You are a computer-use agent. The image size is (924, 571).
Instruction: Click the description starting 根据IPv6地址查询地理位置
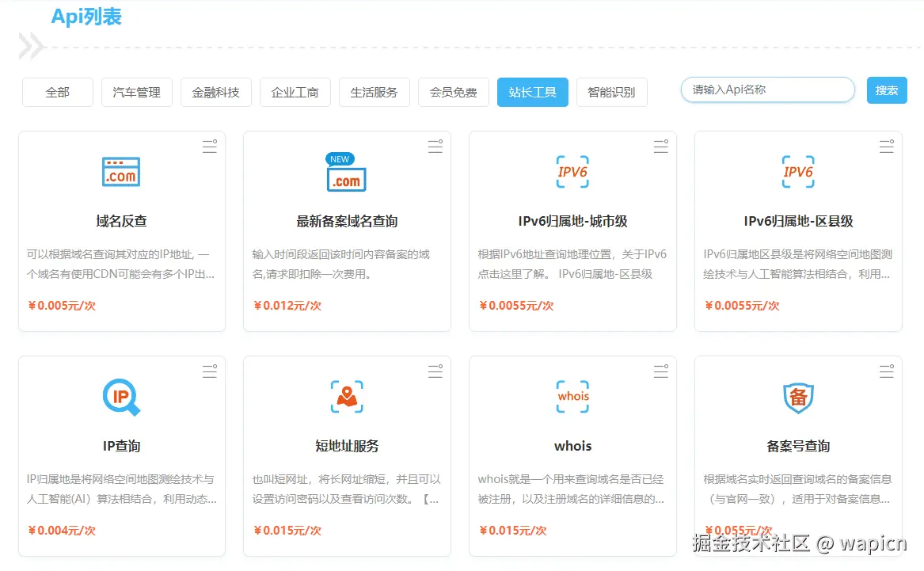point(572,264)
